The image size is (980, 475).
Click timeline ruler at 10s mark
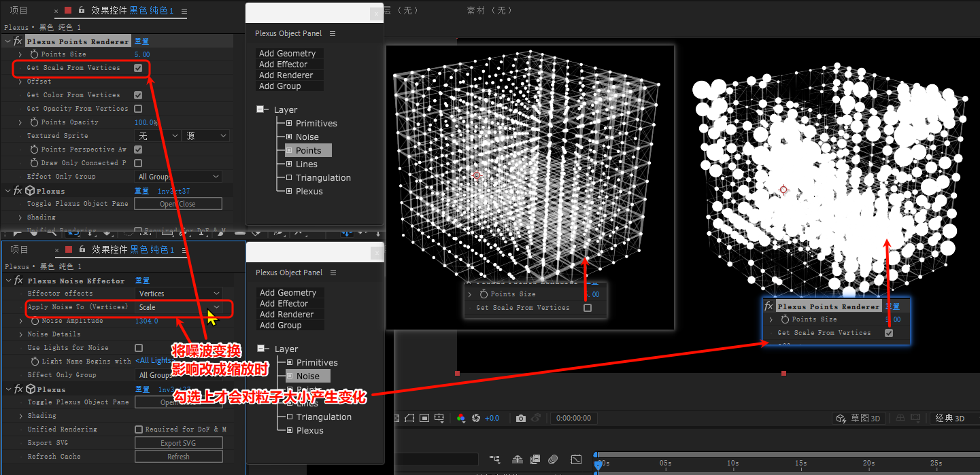(x=732, y=463)
